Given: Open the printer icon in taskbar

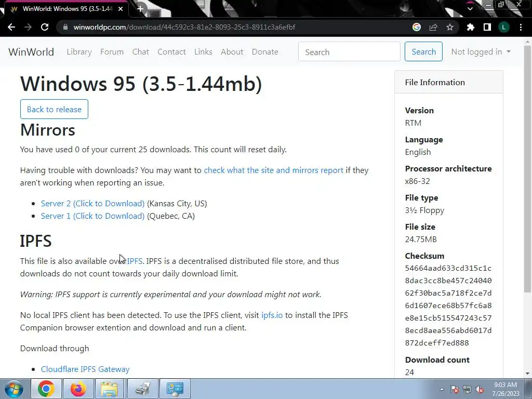Looking at the screenshot, I should click(x=142, y=389).
